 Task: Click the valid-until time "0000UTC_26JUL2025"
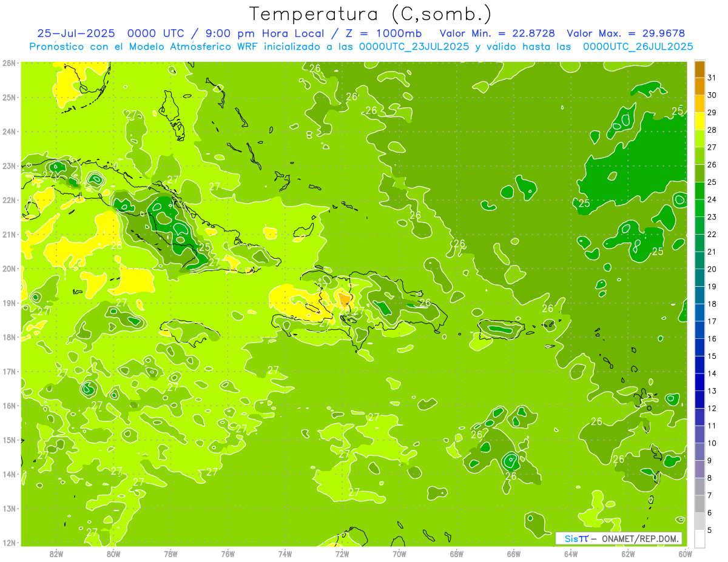[638, 47]
